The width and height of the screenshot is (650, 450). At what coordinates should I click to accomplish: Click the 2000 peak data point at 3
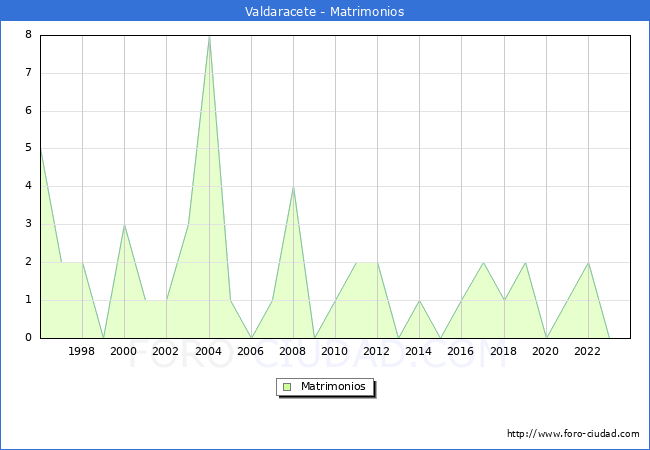pos(124,225)
